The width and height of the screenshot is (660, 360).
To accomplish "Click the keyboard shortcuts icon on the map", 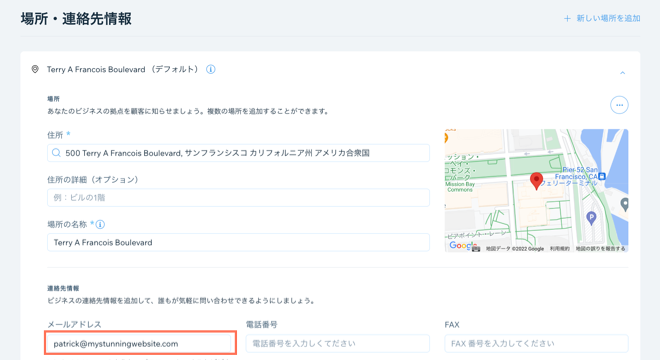I will pyautogui.click(x=476, y=249).
